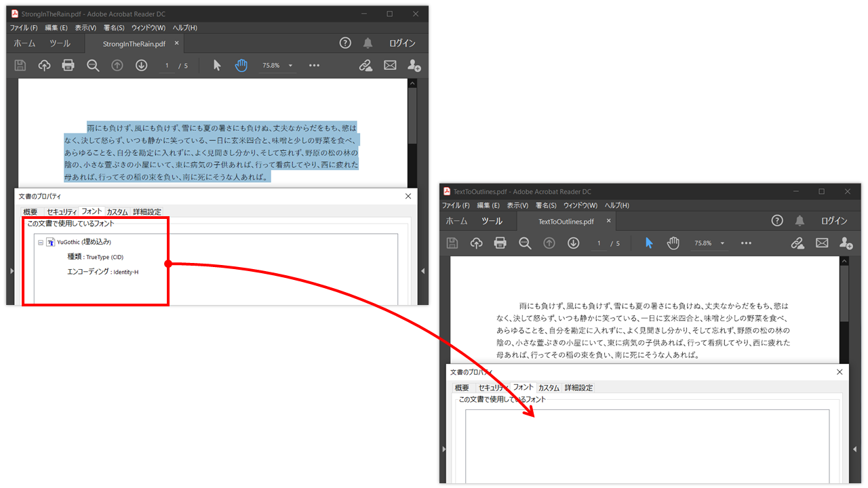Screen dimensions: 868x488
Task: Open the notifications bell in StrongInTheRain window
Action: tap(368, 43)
